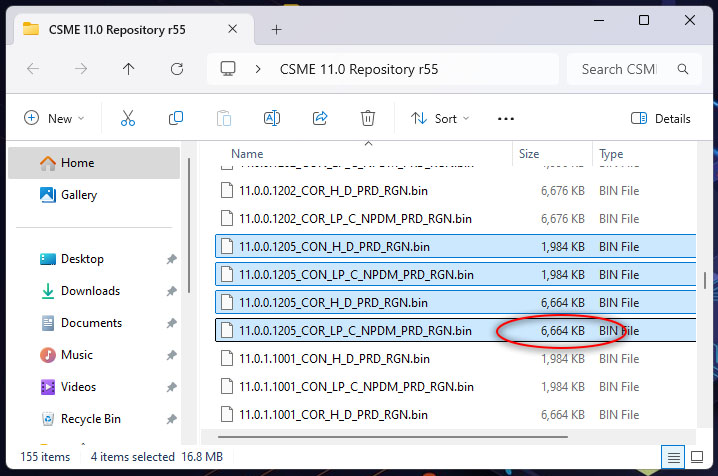The width and height of the screenshot is (718, 476).
Task: Open Gallery in the sidebar
Action: 94,195
